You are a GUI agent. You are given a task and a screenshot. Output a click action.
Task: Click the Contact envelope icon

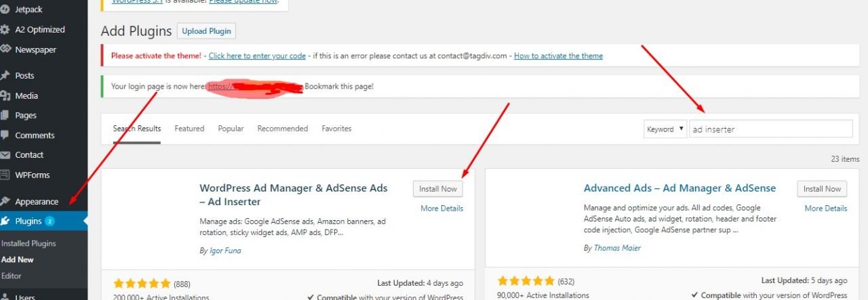pos(5,155)
